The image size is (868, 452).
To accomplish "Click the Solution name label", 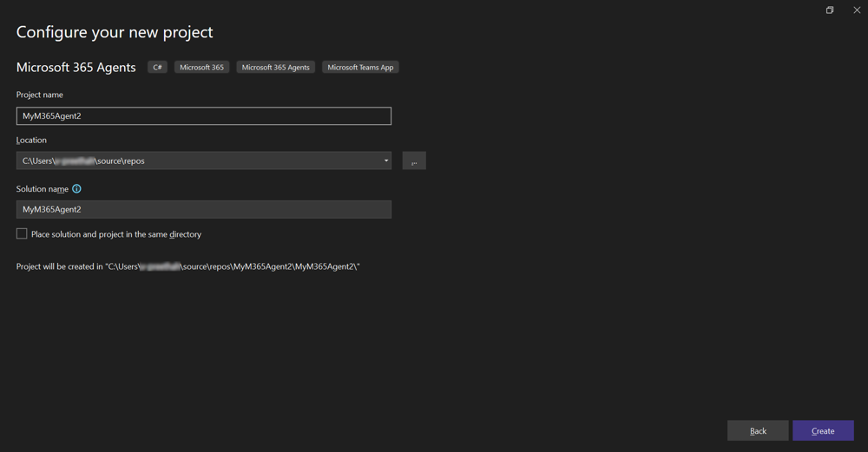I will pos(42,188).
